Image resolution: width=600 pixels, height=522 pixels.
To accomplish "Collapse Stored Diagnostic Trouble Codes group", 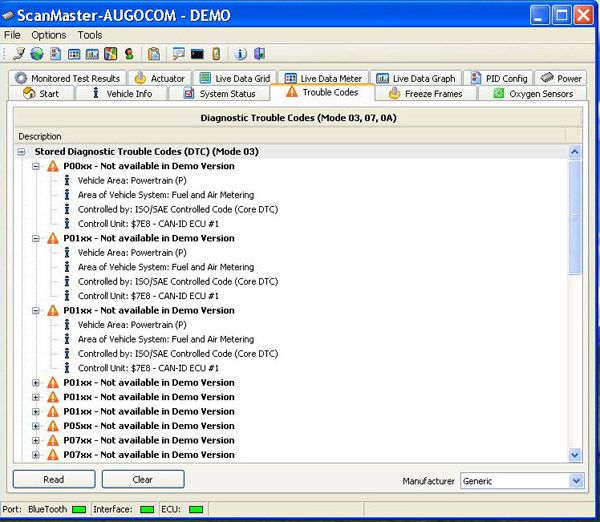I will click(x=22, y=152).
